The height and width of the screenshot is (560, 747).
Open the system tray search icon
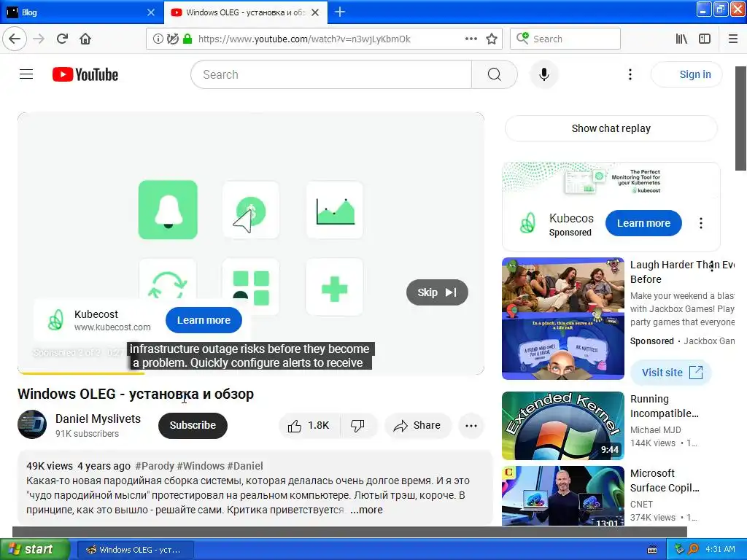[x=693, y=549]
